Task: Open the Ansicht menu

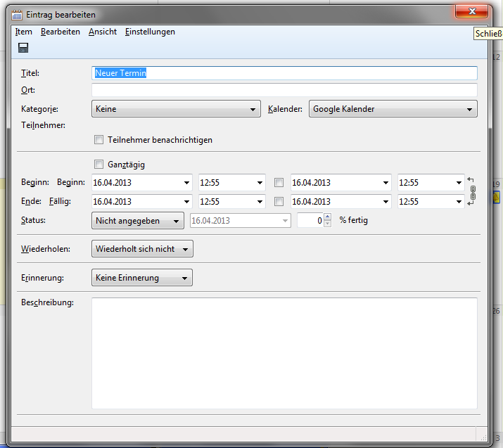Action: [102, 32]
